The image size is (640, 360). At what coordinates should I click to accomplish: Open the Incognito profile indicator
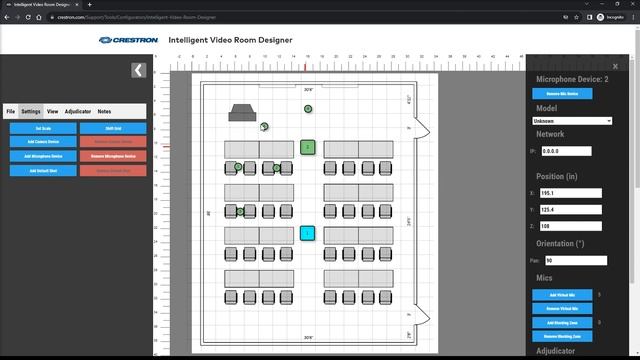[x=611, y=17]
